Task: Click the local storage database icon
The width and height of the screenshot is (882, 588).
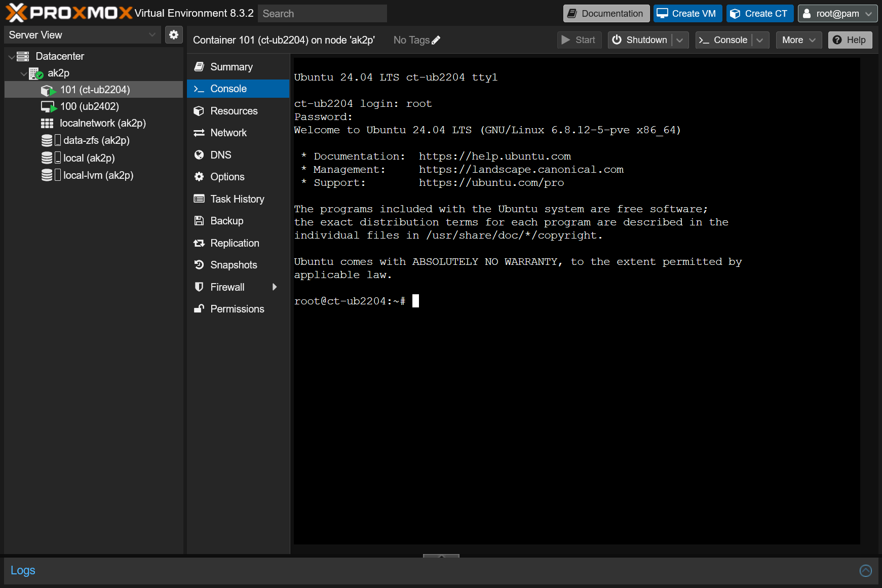Action: tap(51, 158)
